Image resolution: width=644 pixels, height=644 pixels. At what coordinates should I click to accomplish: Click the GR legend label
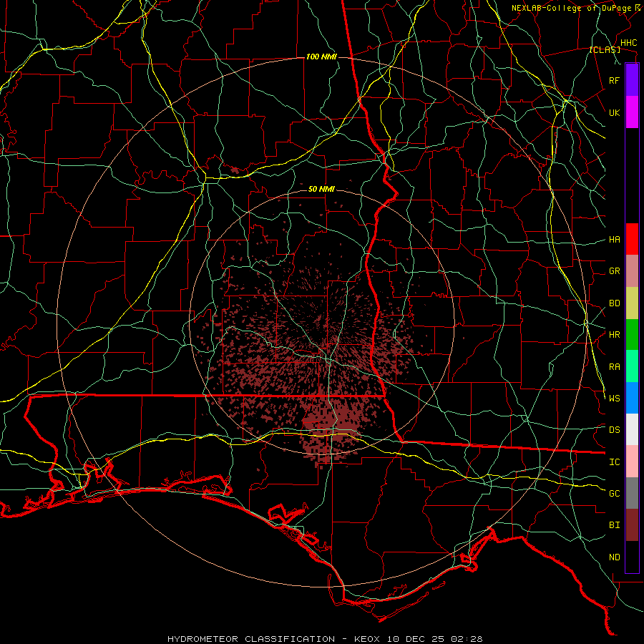(x=614, y=271)
